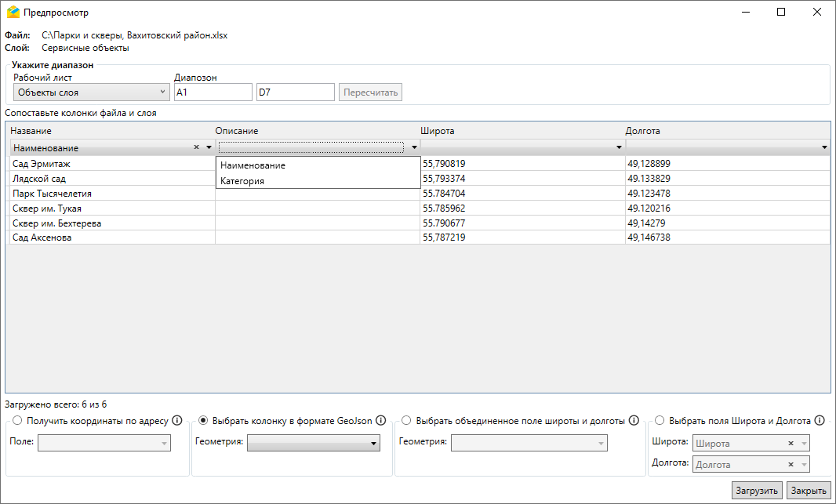Image resolution: width=836 pixels, height=504 pixels.
Task: Select 'Выбрать объединенное поле широты и долготы' option
Action: click(406, 421)
